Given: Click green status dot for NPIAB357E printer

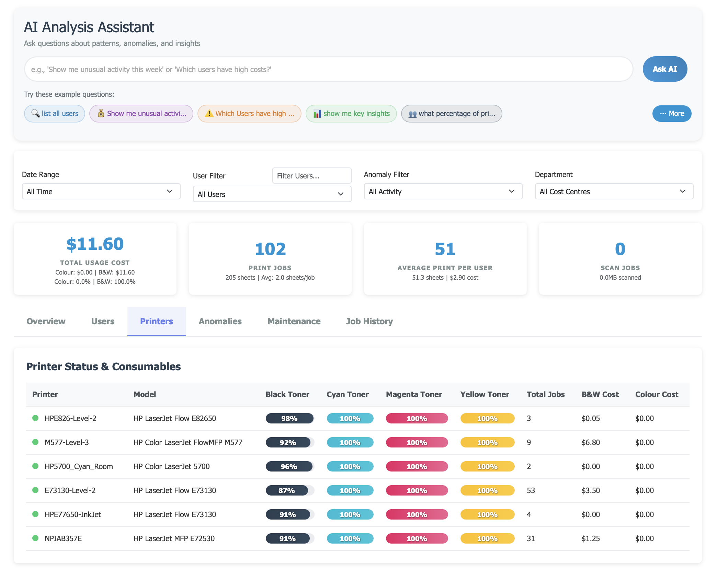Looking at the screenshot, I should [x=35, y=538].
